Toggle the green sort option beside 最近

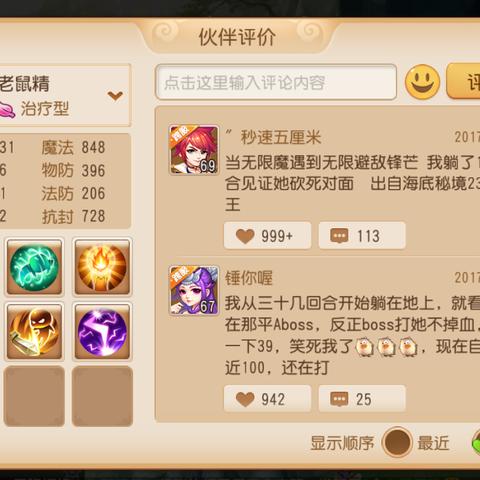click(476, 443)
